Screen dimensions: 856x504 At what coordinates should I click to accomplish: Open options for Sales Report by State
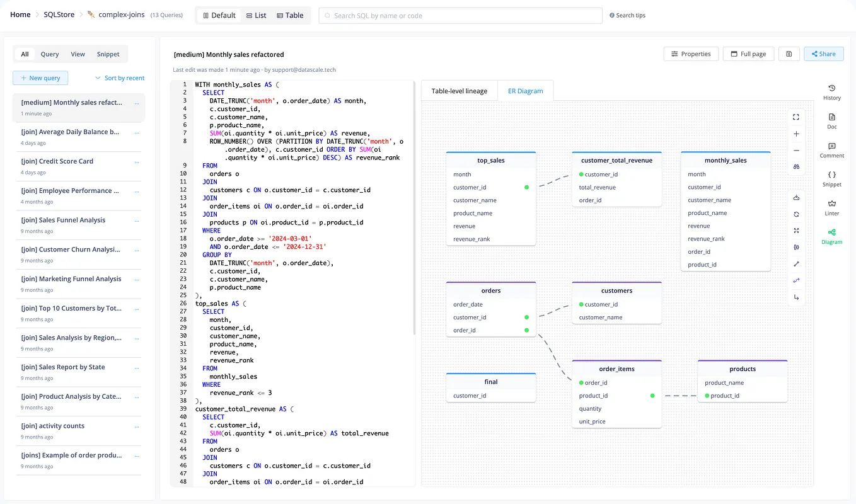coord(137,367)
